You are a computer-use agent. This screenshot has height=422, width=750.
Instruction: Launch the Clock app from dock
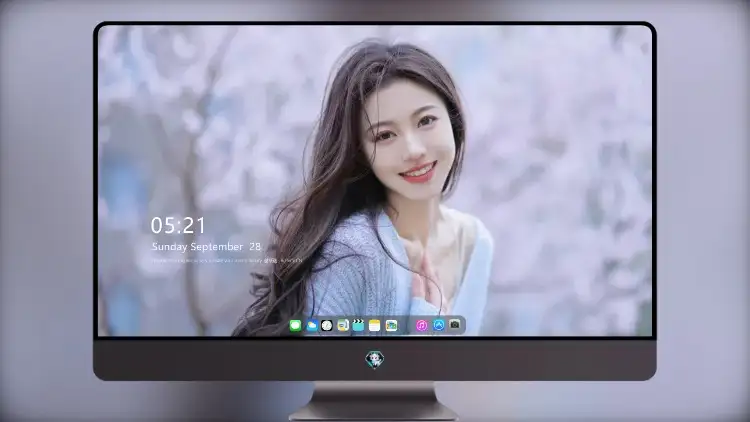click(x=327, y=326)
